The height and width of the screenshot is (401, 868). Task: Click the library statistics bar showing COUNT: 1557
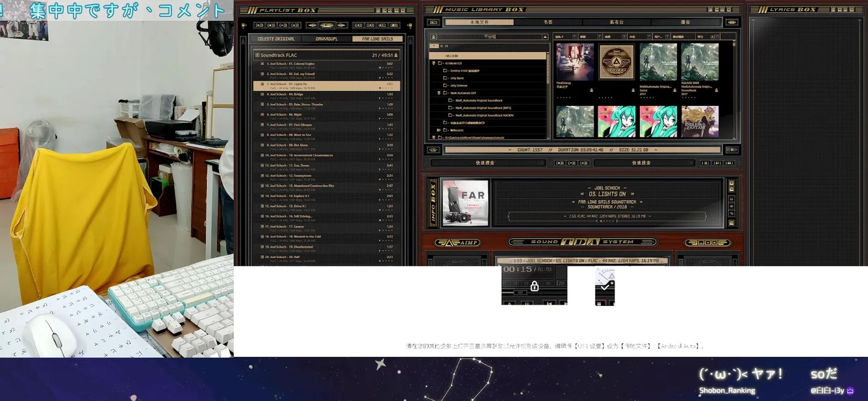pos(583,150)
